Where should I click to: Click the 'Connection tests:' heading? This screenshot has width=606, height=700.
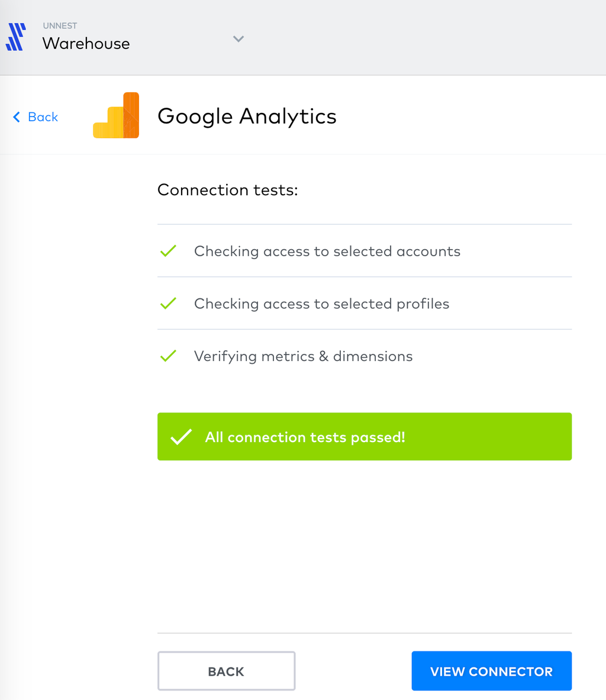(228, 190)
